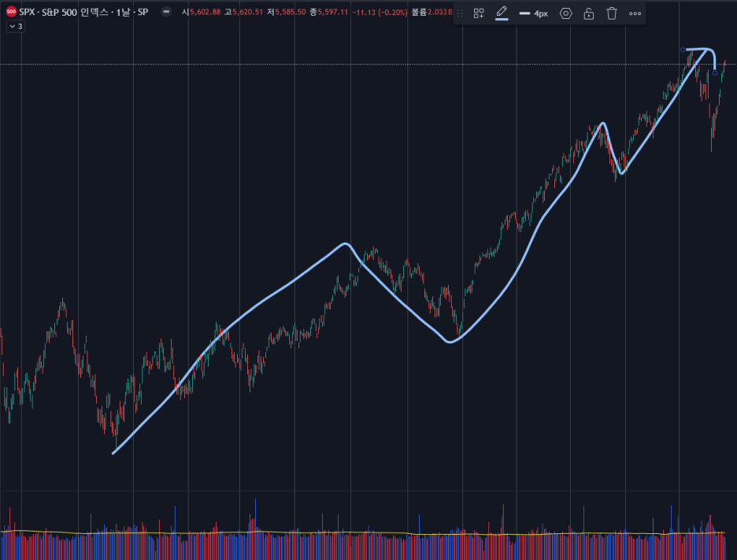Click the red SPX 500 logo icon
The image size is (737, 560).
tap(11, 13)
